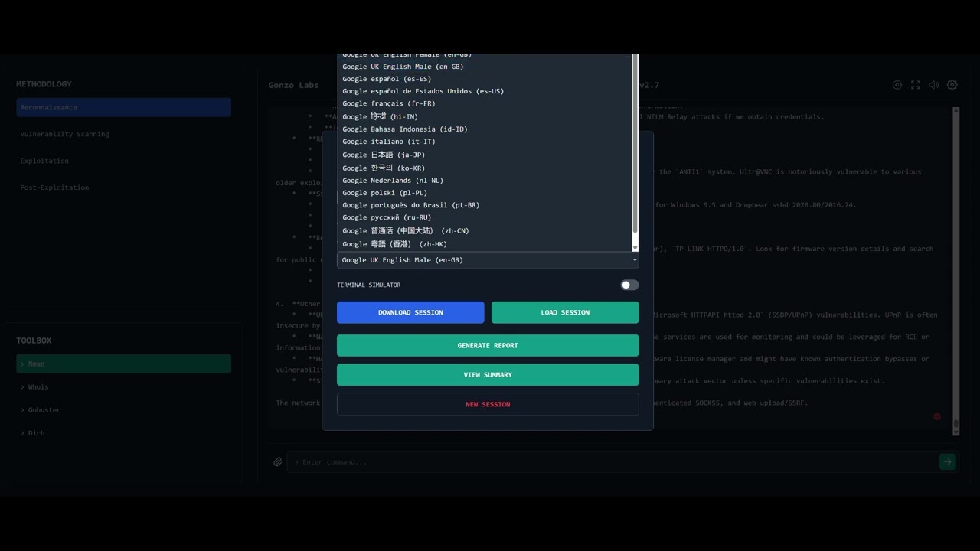The width and height of the screenshot is (980, 551).
Task: Expand the Gobuster tool entry
Action: coord(123,410)
